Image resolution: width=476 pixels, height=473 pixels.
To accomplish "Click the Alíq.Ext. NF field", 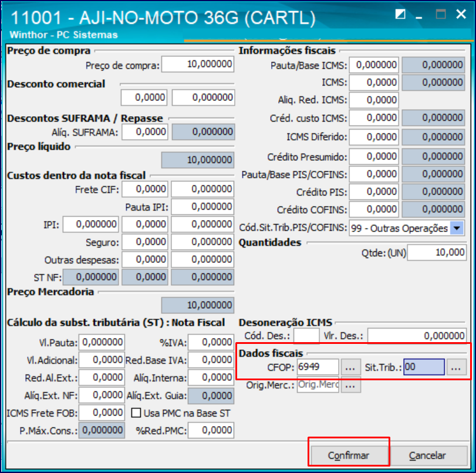I will click(102, 396).
